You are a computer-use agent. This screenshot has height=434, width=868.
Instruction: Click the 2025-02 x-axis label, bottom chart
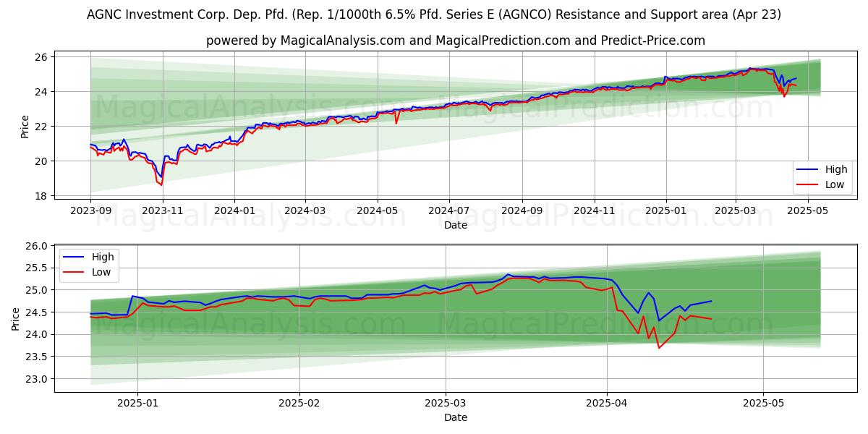pyautogui.click(x=299, y=403)
